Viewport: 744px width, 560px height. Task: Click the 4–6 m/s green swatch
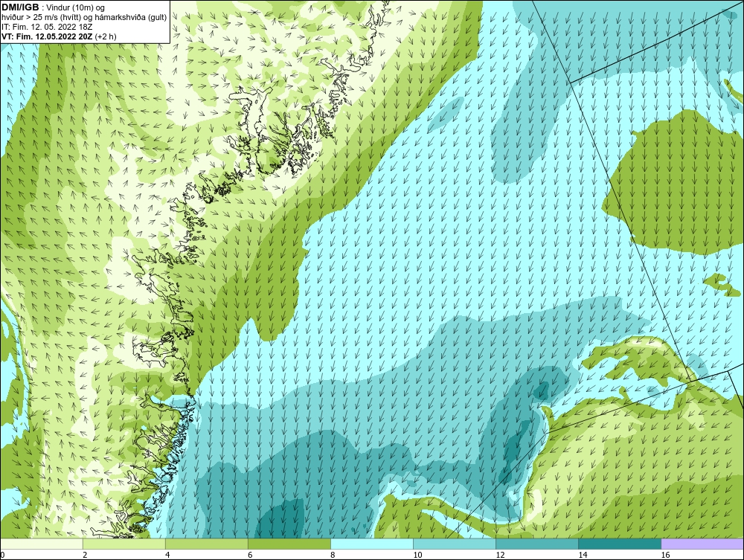(207, 544)
